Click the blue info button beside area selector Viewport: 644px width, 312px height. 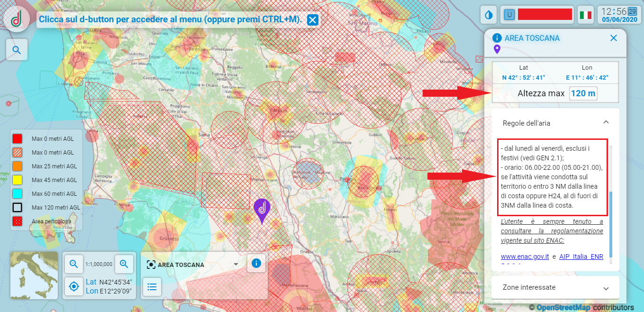[x=256, y=263]
